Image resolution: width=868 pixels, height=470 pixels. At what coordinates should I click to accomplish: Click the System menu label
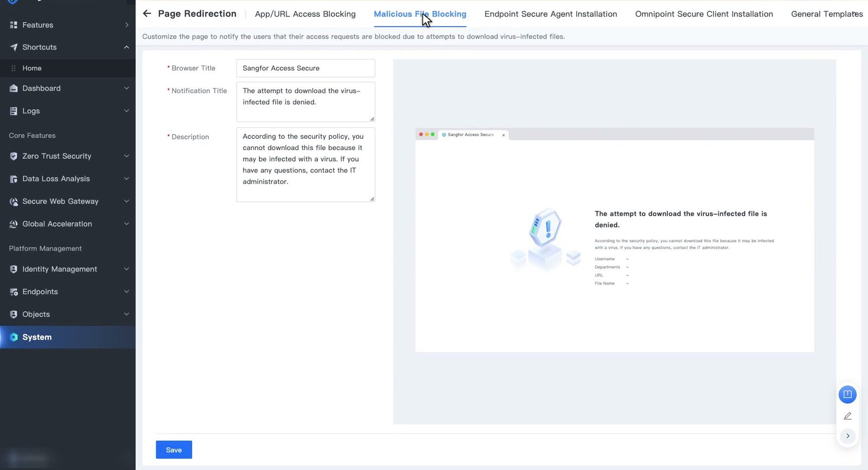pos(37,337)
